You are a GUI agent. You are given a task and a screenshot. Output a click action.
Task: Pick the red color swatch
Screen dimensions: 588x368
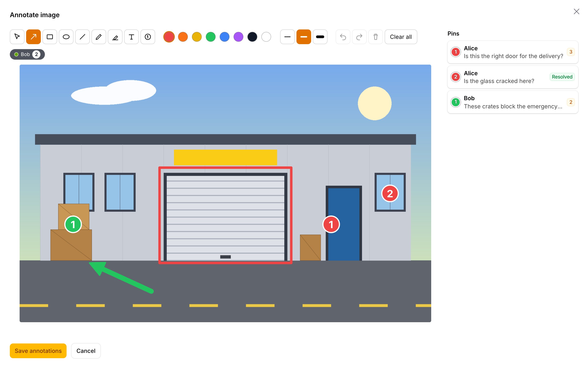click(169, 37)
